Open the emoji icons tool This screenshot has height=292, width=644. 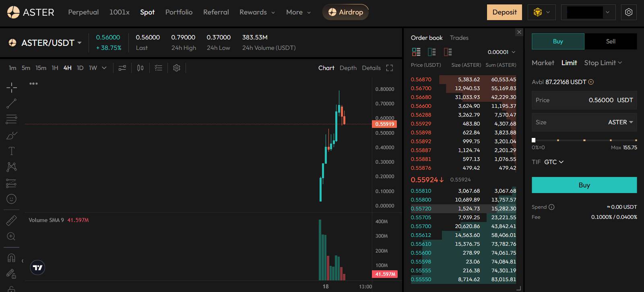pos(12,199)
